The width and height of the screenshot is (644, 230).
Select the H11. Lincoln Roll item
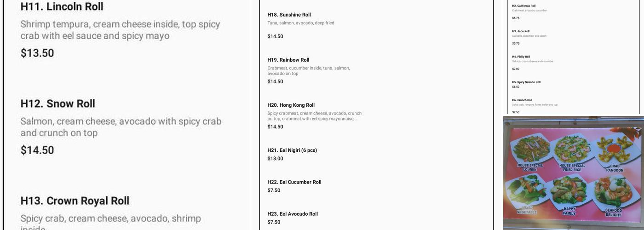click(x=62, y=7)
